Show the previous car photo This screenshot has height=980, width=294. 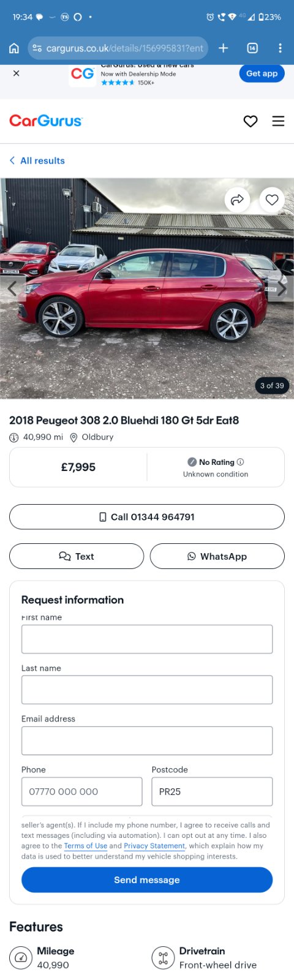click(12, 288)
